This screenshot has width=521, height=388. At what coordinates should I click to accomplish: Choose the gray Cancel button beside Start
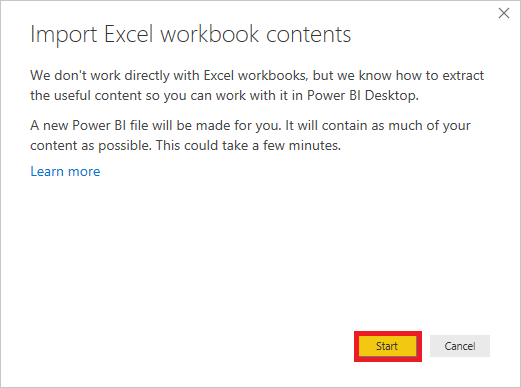click(x=460, y=346)
